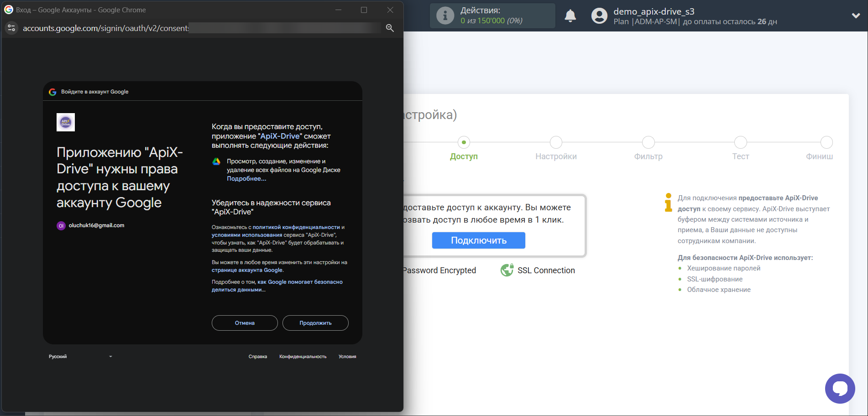Image resolution: width=868 pixels, height=416 pixels.
Task: Maximize the Google sign-in popup window
Action: point(364,10)
